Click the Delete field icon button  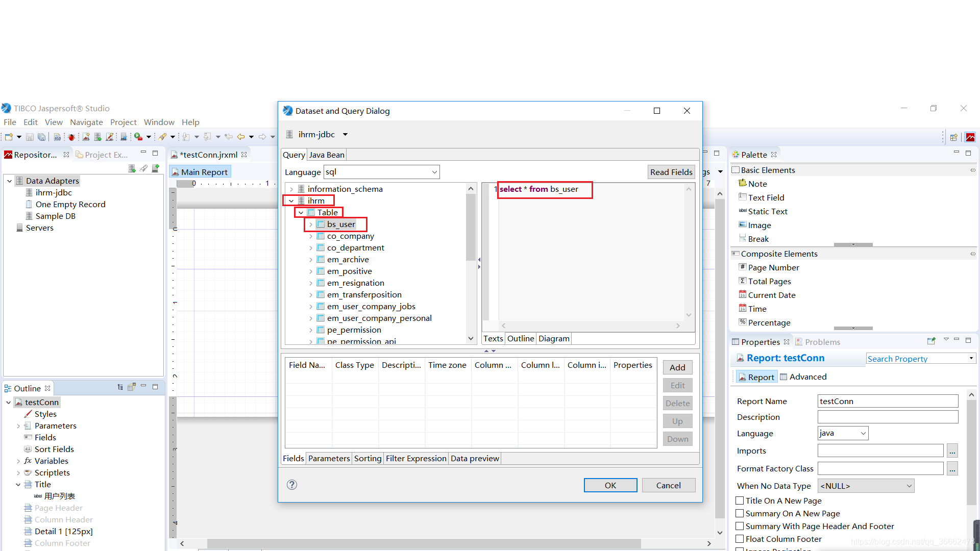tap(677, 403)
